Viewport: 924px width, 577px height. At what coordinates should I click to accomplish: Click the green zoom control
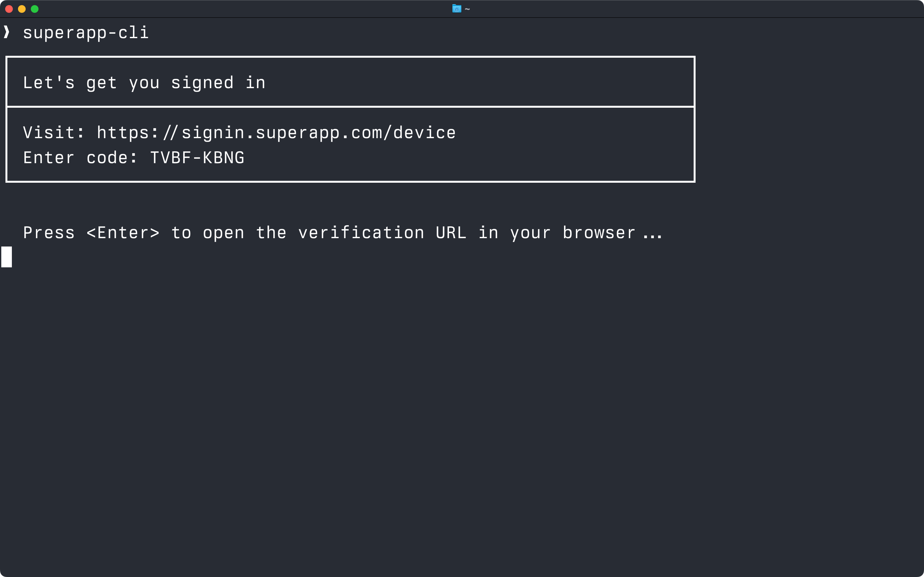pyautogui.click(x=35, y=9)
